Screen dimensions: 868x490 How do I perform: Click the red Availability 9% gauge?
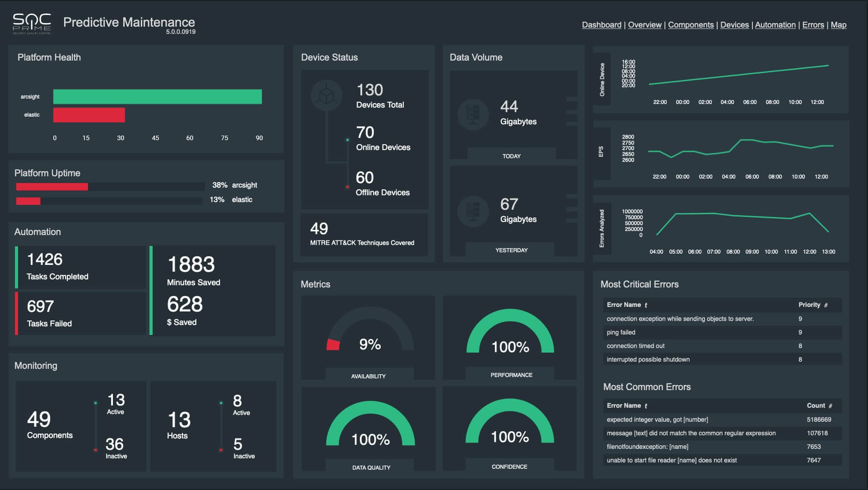[x=333, y=345]
